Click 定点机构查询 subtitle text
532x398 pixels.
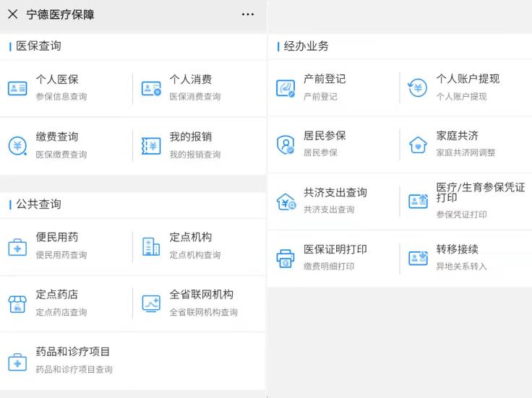coord(195,255)
